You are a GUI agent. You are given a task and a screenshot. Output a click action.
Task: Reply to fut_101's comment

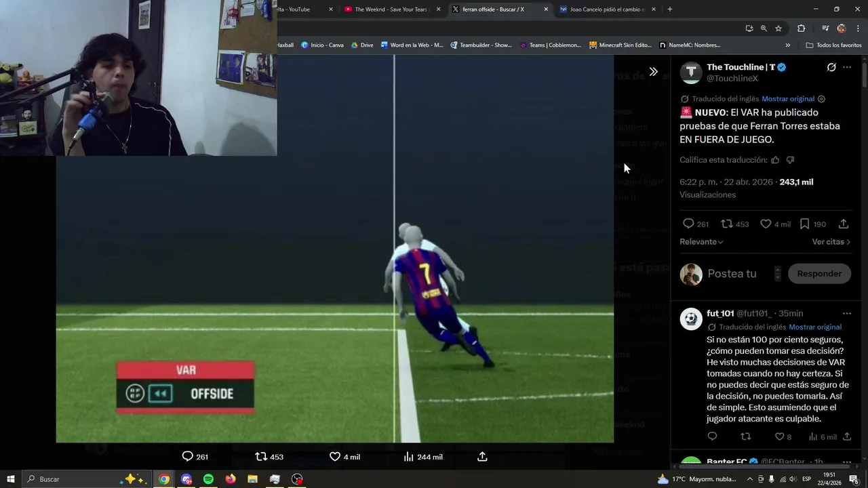click(x=712, y=436)
